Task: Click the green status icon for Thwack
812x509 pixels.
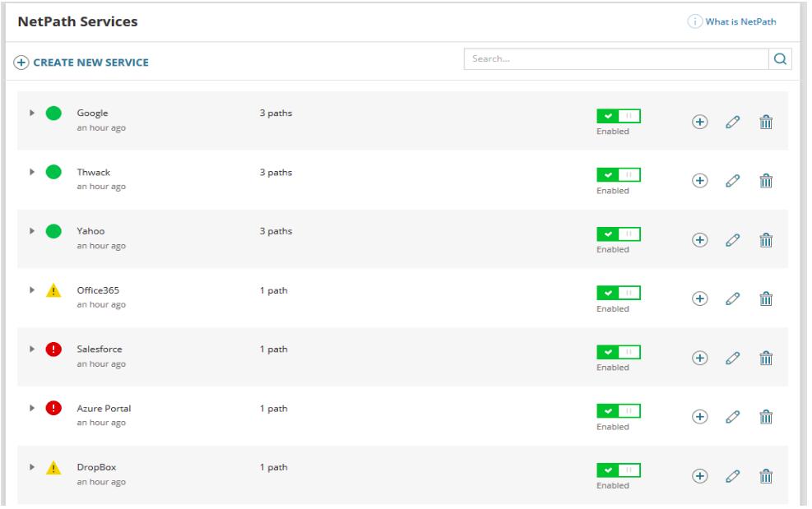Action: (x=53, y=172)
